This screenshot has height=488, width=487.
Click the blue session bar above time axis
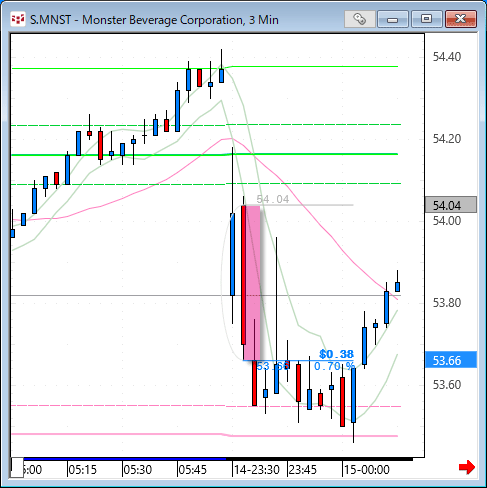tap(125, 459)
